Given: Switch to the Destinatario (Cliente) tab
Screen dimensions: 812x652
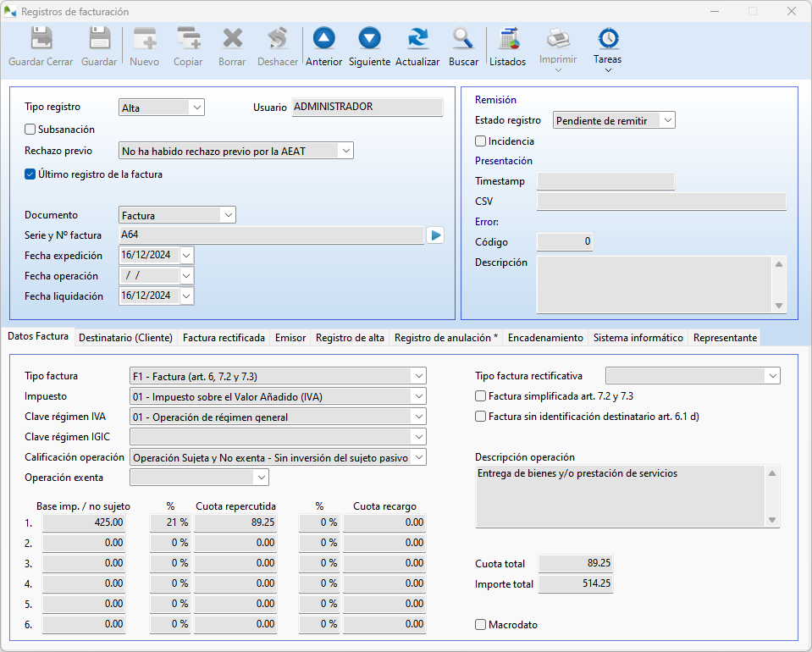Looking at the screenshot, I should pyautogui.click(x=125, y=338).
